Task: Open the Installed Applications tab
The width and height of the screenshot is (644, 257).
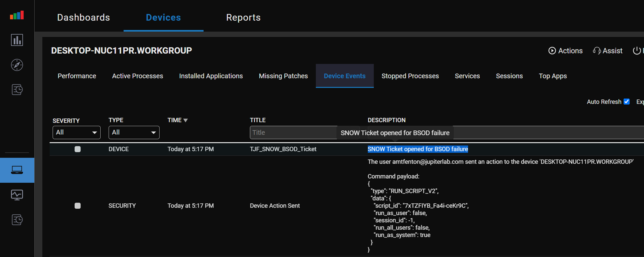Action: (x=211, y=76)
